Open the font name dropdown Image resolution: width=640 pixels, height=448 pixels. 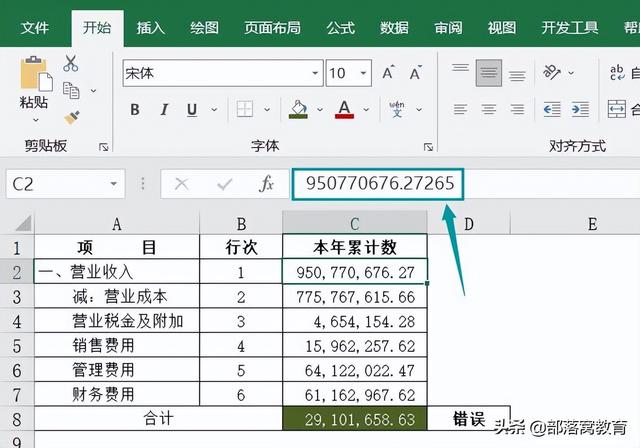tap(315, 73)
